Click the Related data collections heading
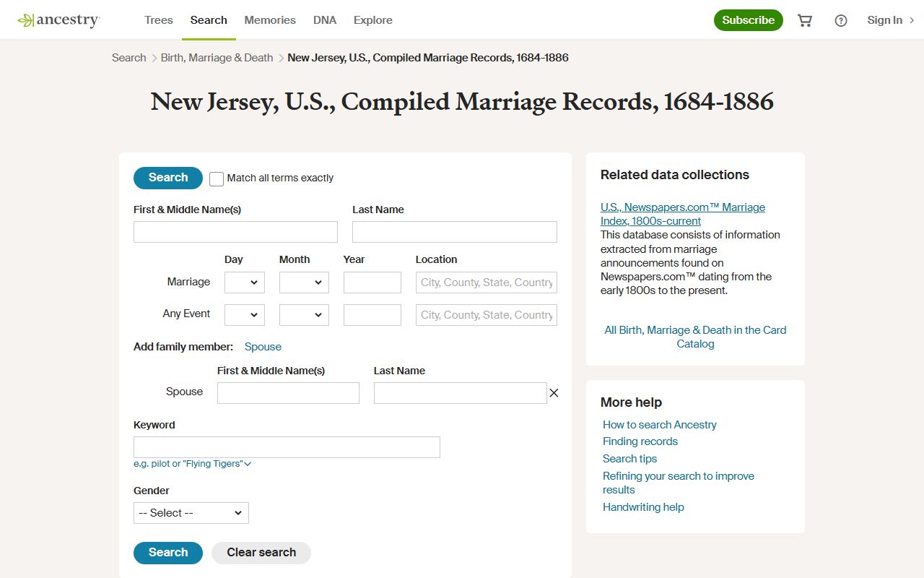 click(x=675, y=175)
